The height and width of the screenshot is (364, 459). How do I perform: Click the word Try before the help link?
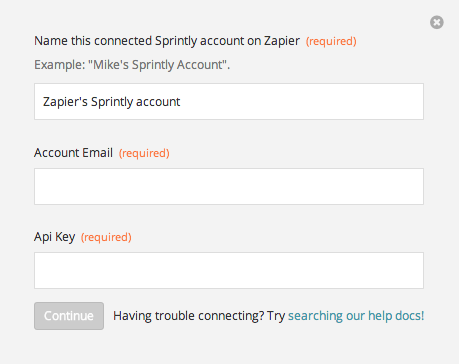click(x=276, y=316)
